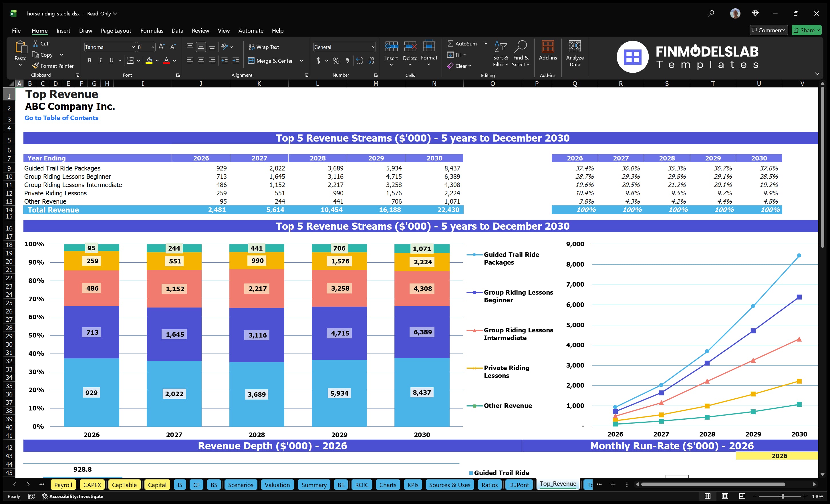Click the Find & Select tool
The height and width of the screenshot is (504, 830).
point(521,54)
